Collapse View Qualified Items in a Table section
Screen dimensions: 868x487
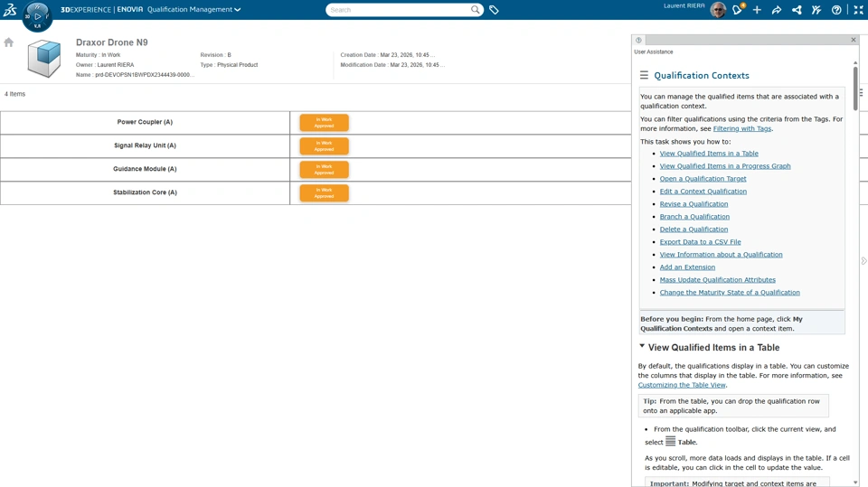(642, 346)
